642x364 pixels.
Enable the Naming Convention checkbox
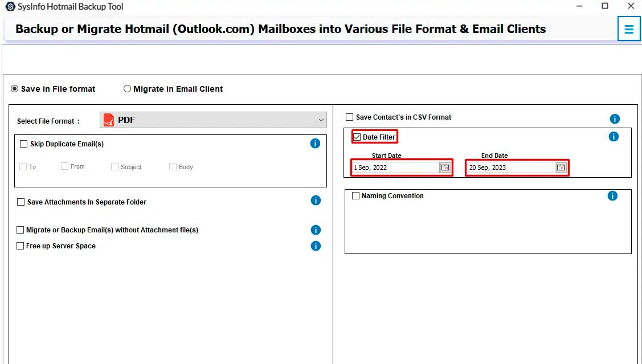pyautogui.click(x=356, y=196)
